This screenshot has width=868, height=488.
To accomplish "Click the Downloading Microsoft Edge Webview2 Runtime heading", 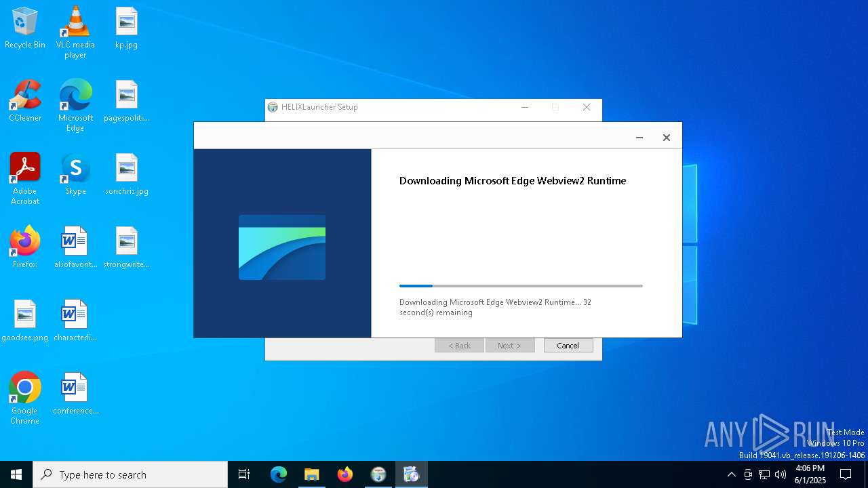I will pyautogui.click(x=513, y=181).
